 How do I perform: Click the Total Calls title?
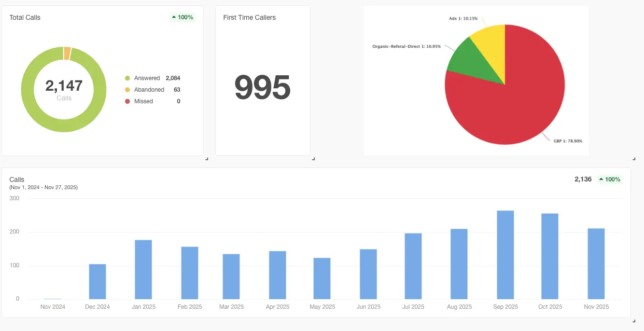click(x=25, y=17)
